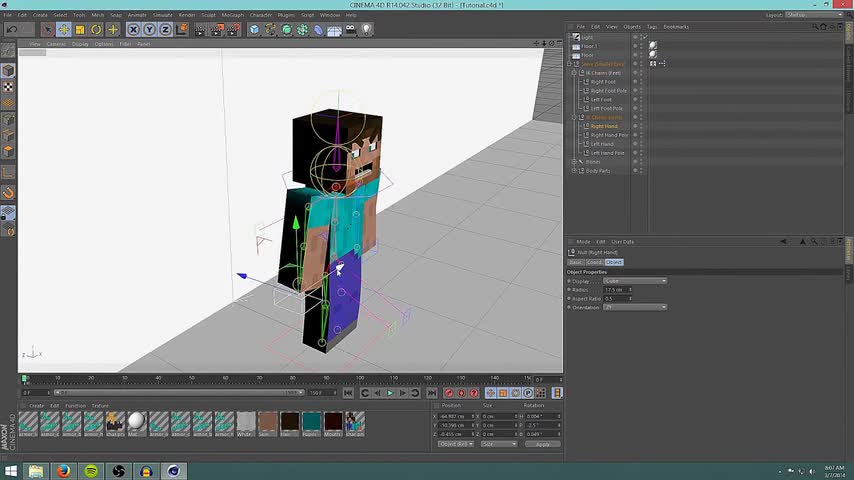Toggle the Z axis lock
The width and height of the screenshot is (854, 480).
click(165, 29)
